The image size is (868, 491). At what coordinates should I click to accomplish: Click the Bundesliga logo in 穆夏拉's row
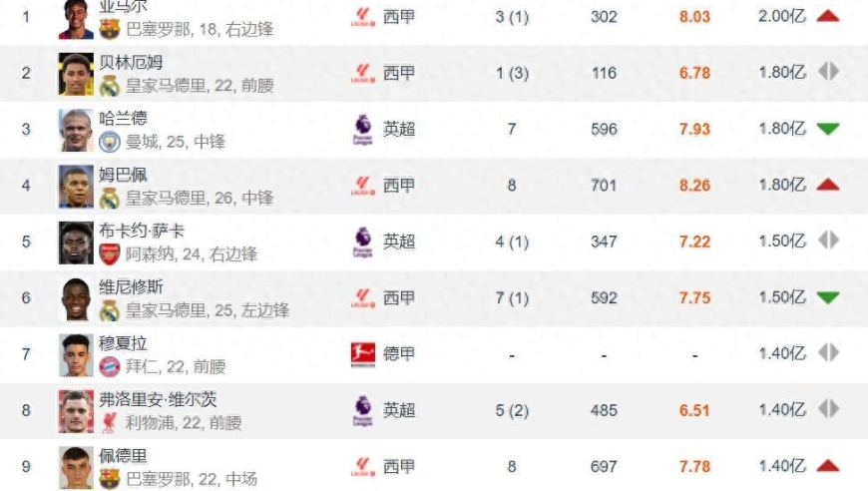tap(361, 354)
